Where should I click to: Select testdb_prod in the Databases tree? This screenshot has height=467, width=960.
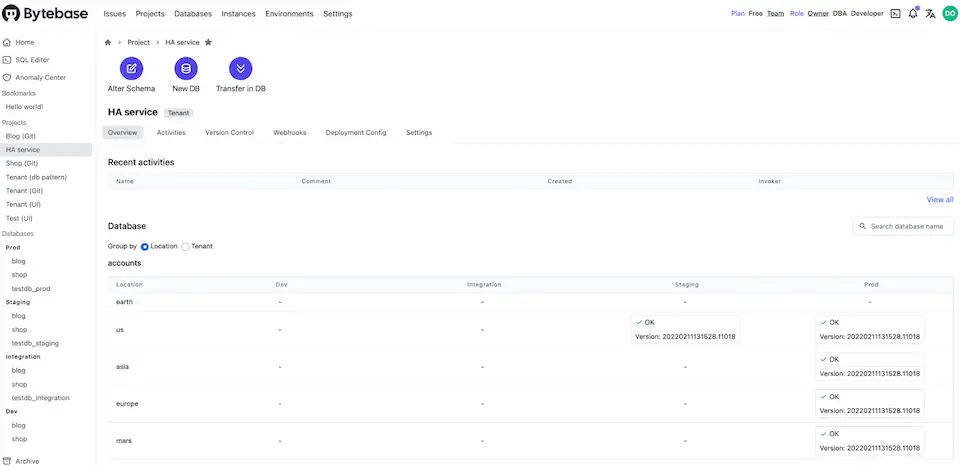coord(31,288)
